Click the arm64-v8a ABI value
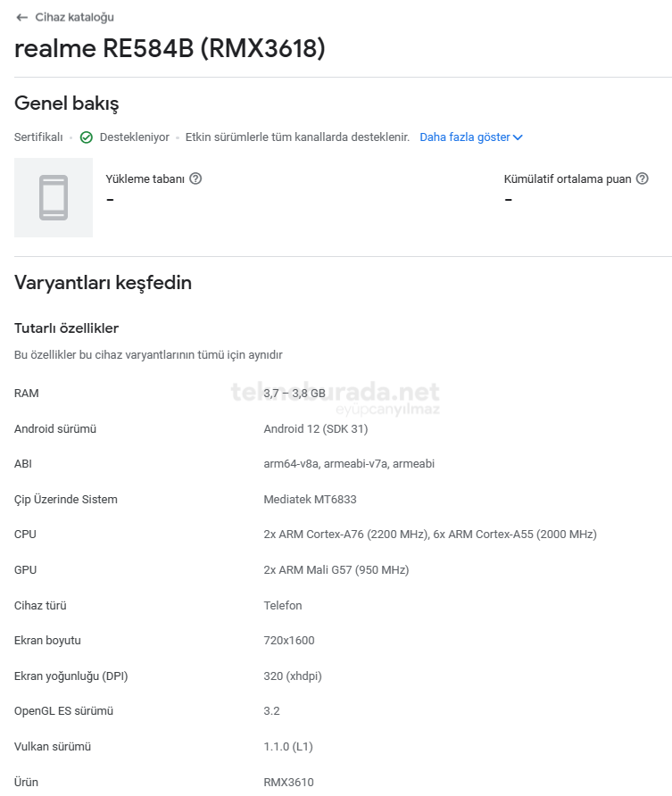The width and height of the screenshot is (672, 796). [291, 463]
